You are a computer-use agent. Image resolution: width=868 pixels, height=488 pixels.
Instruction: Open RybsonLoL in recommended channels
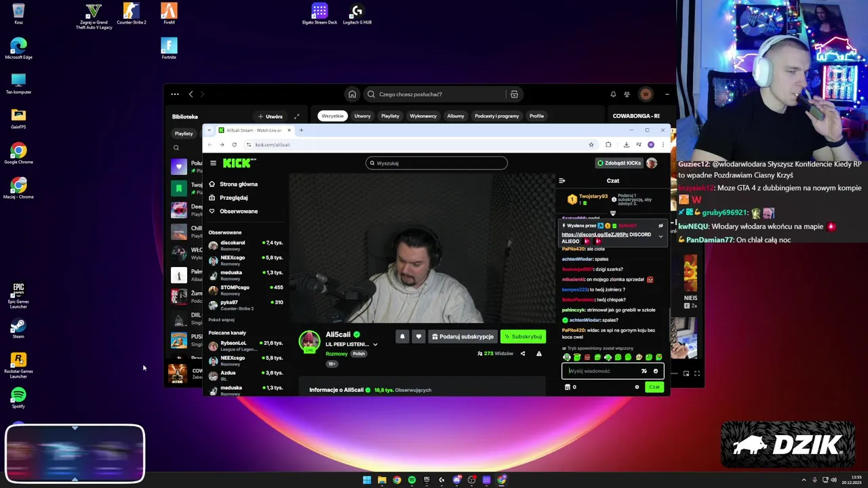(x=245, y=346)
